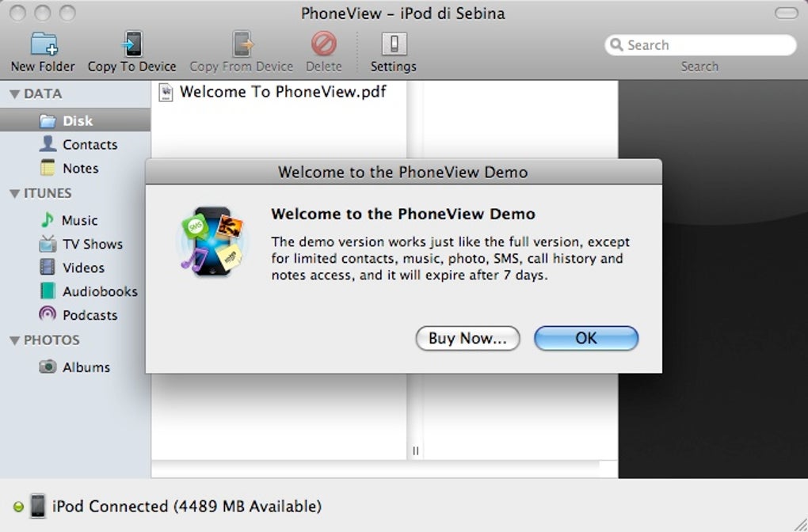Screen dimensions: 808x532
Task: Click the PhoneView app icon in dialog
Action: pyautogui.click(x=212, y=242)
